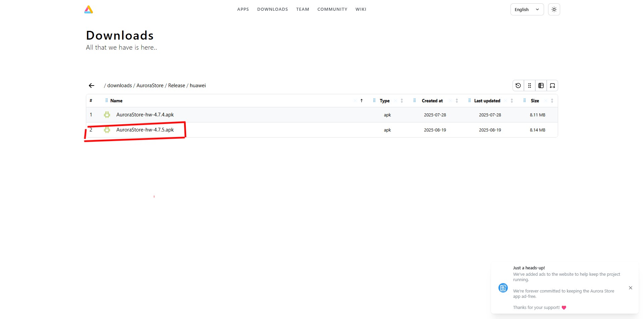Navigate to Release breadcrumb folder
Screen dimensions: 644x319
(176, 86)
